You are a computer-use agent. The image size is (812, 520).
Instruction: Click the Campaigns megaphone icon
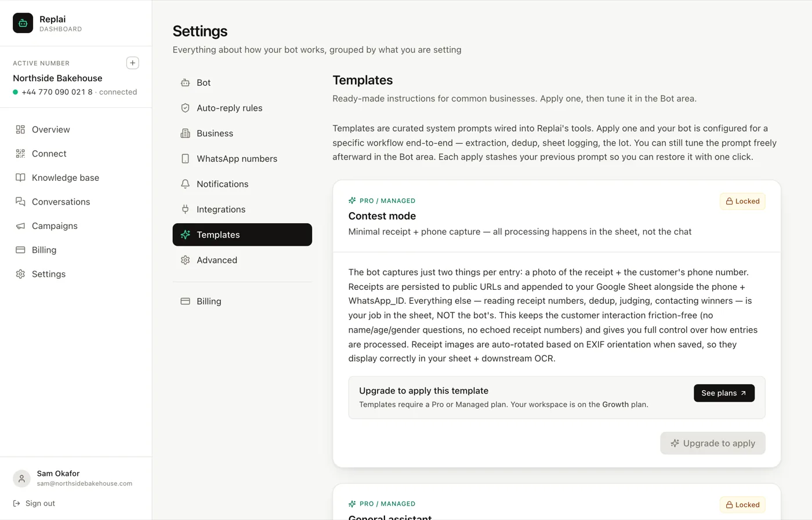tap(20, 226)
